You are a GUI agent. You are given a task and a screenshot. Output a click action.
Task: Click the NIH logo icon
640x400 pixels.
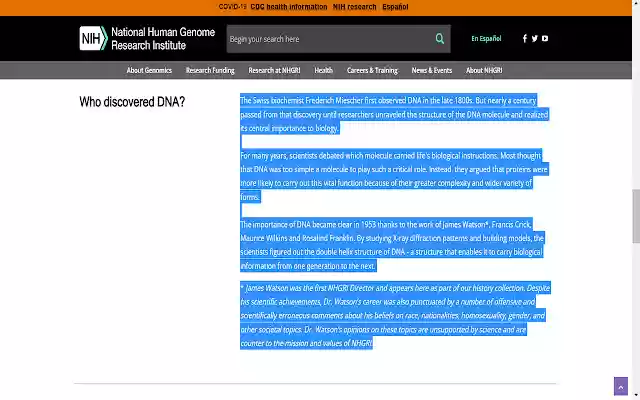coord(93,38)
